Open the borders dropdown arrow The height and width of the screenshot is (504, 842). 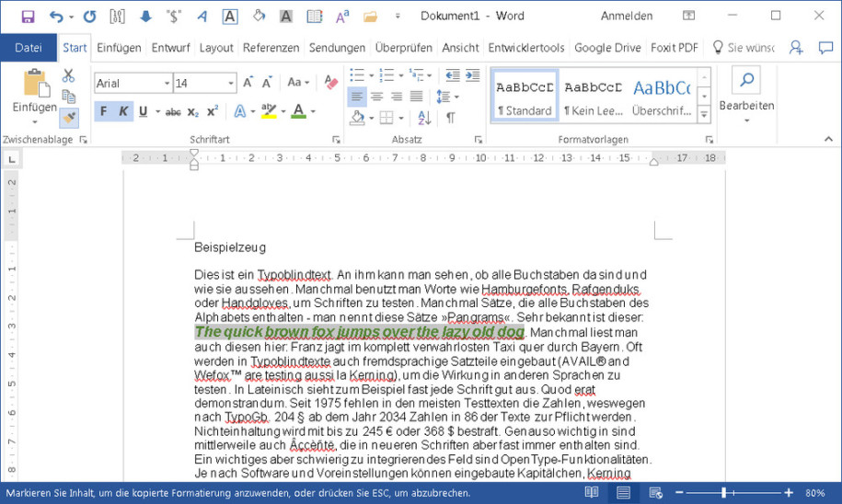click(401, 118)
